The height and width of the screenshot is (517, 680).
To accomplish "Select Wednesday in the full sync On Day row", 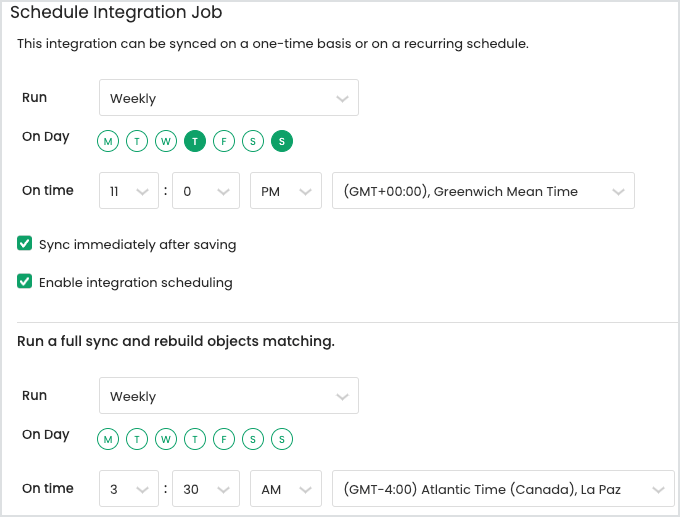I will pos(166,439).
